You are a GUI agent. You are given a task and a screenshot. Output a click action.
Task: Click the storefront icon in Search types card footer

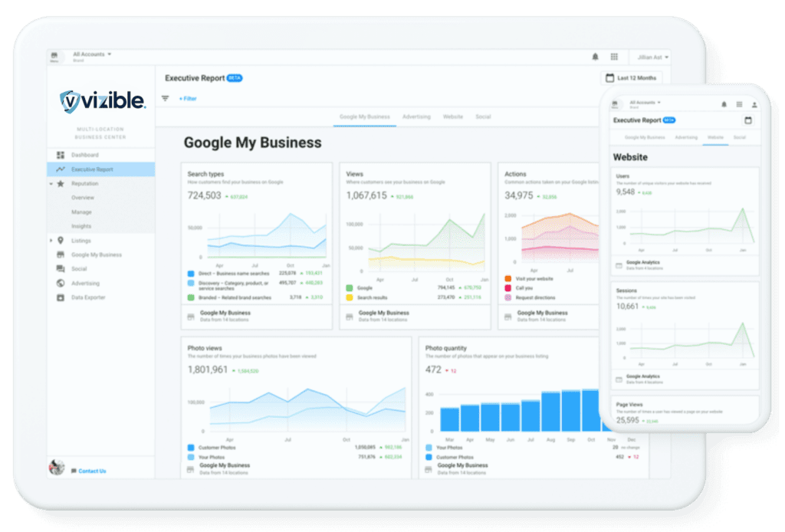click(191, 317)
